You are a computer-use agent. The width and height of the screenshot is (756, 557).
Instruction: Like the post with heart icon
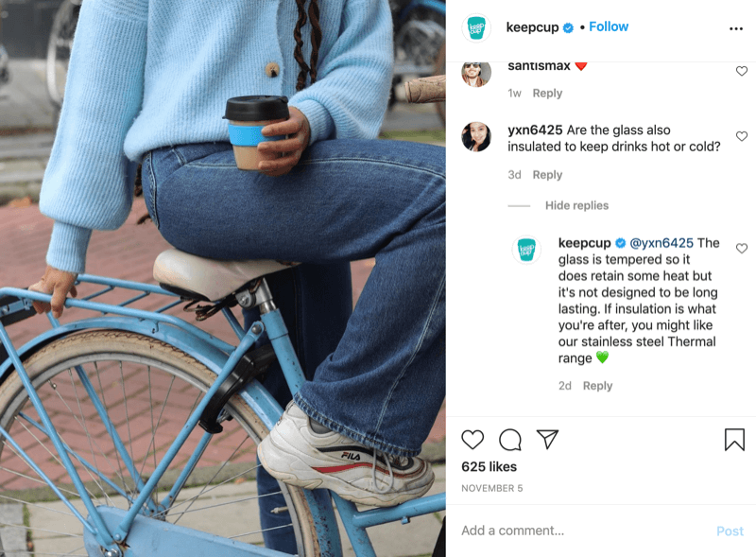click(472, 439)
